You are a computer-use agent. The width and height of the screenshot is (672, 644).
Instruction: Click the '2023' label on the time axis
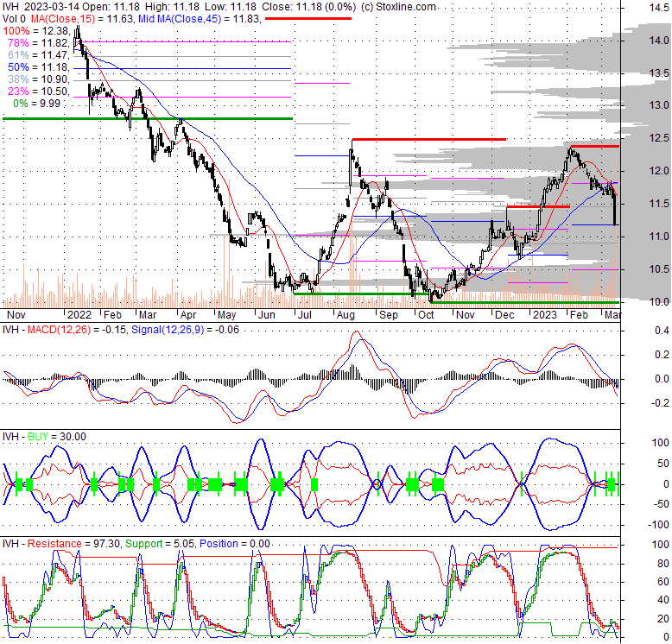coord(544,315)
